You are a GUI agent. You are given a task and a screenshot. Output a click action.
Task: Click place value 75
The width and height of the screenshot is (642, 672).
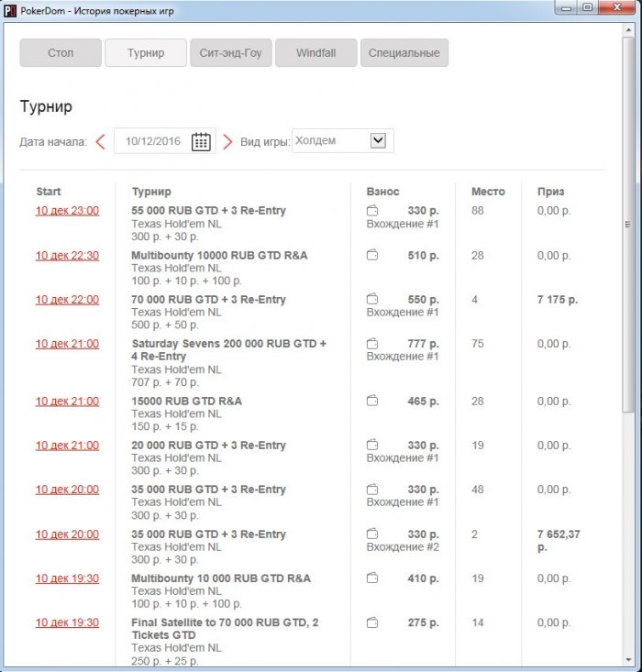[x=477, y=344]
